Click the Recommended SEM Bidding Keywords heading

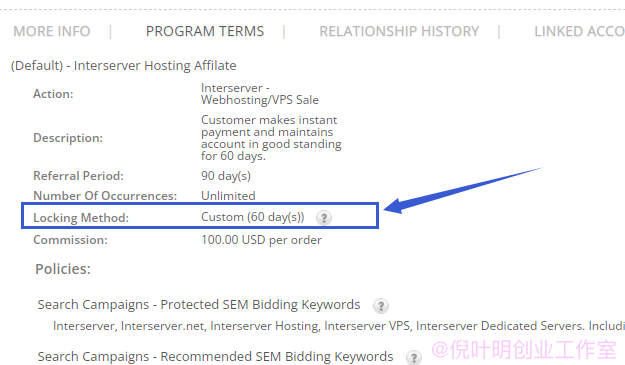[215, 356]
